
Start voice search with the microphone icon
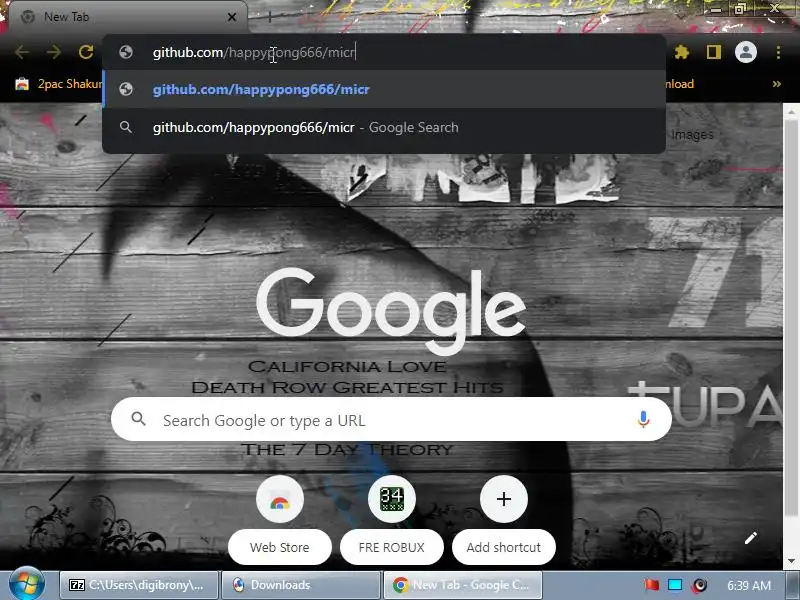point(643,419)
